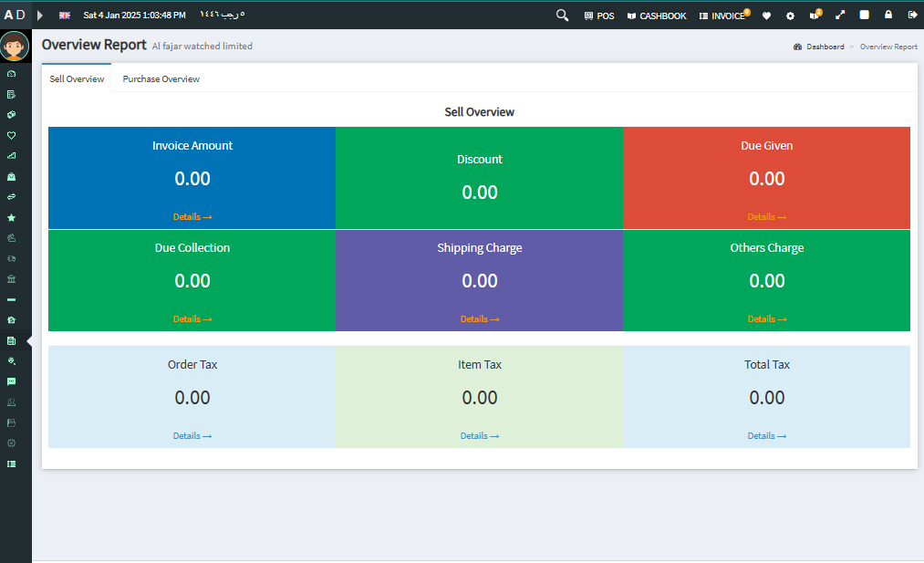Viewport: 924px width, 563px height.
Task: Open the dashboard speedometer sidebar icon
Action: coord(11,74)
